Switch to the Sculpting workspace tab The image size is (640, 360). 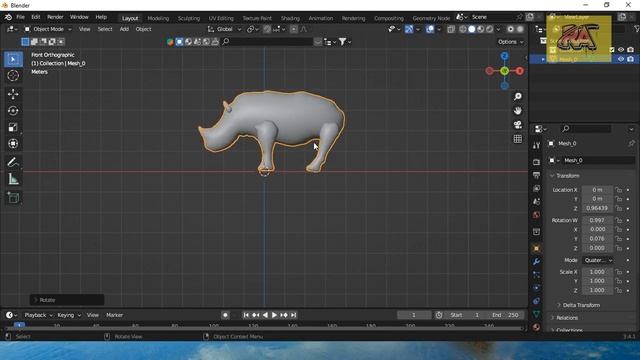click(189, 18)
